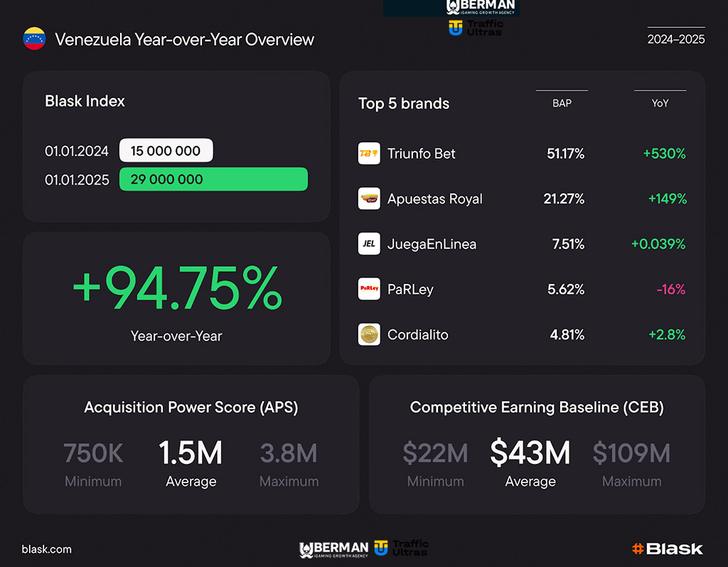Select the +94.75% Year-over-Year figure
728x567 pixels.
pyautogui.click(x=177, y=287)
